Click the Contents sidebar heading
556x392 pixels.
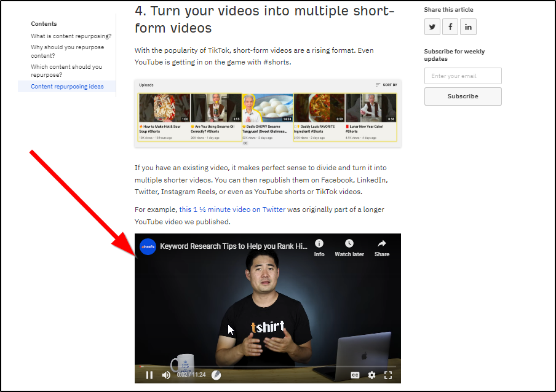click(x=44, y=24)
